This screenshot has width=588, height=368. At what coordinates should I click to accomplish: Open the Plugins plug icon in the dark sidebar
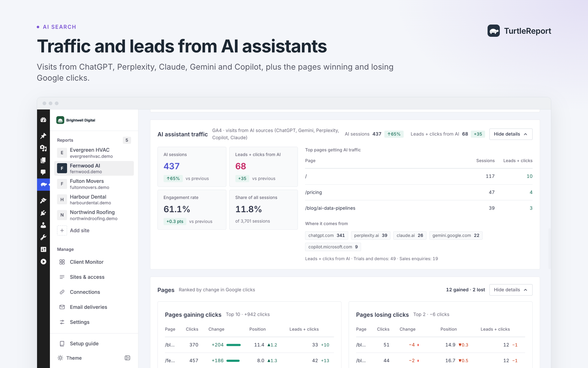coord(43,213)
